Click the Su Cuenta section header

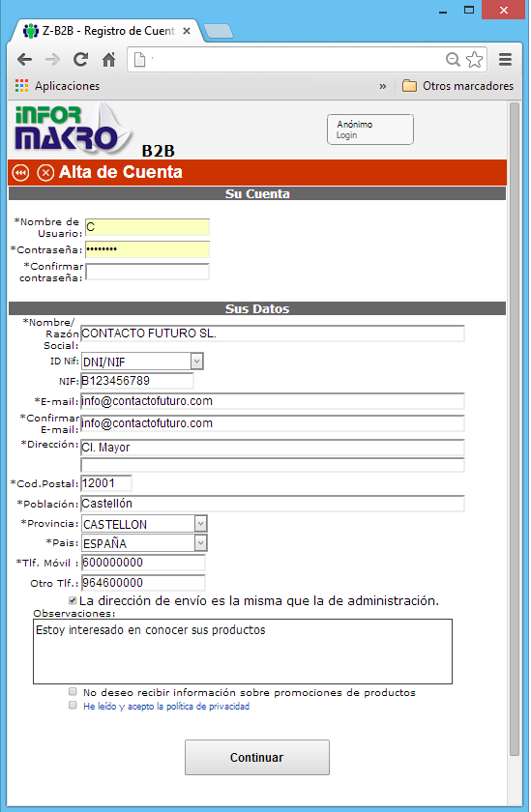pos(257,193)
